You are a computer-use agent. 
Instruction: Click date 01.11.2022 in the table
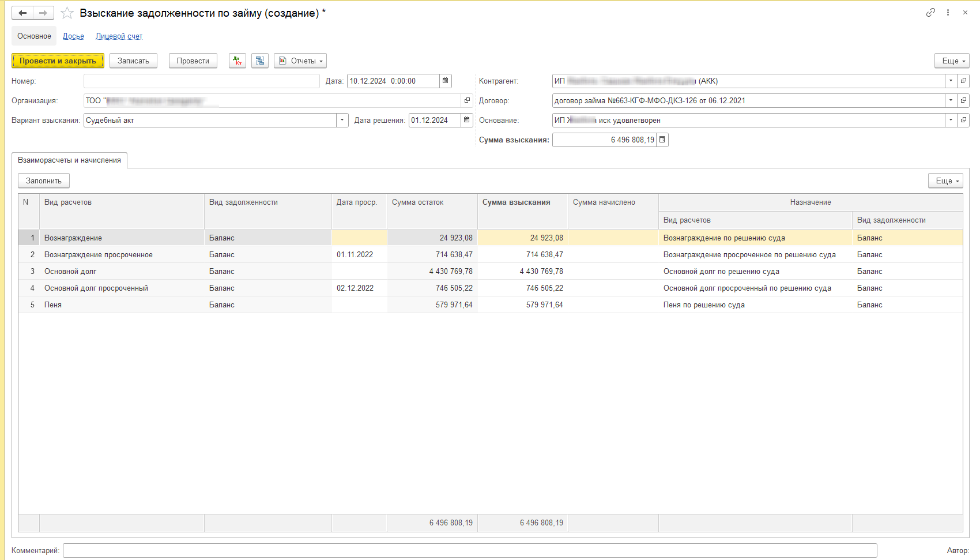pos(359,254)
